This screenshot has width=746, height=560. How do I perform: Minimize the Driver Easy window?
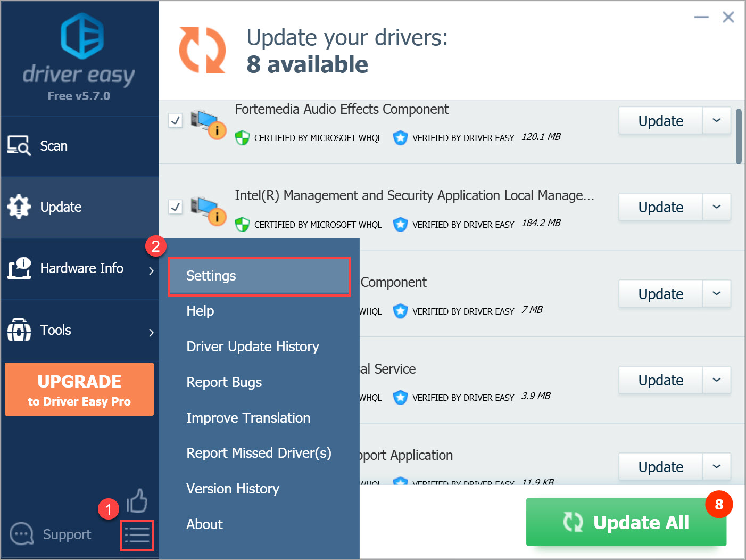point(701,17)
